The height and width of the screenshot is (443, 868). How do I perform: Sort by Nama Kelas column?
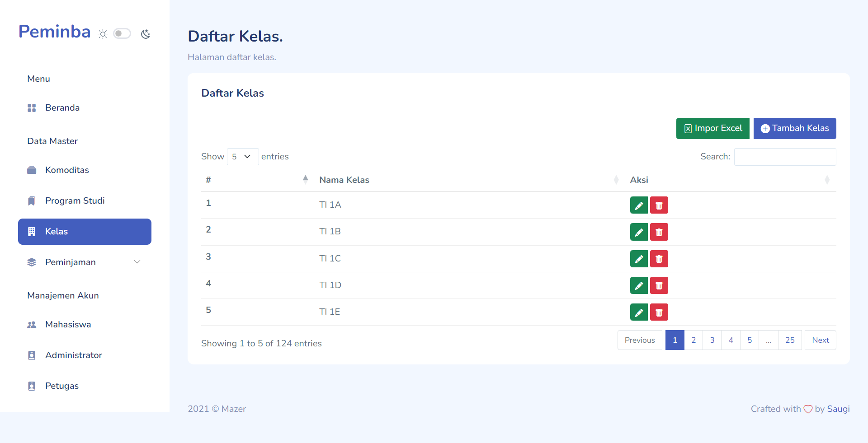(470, 180)
